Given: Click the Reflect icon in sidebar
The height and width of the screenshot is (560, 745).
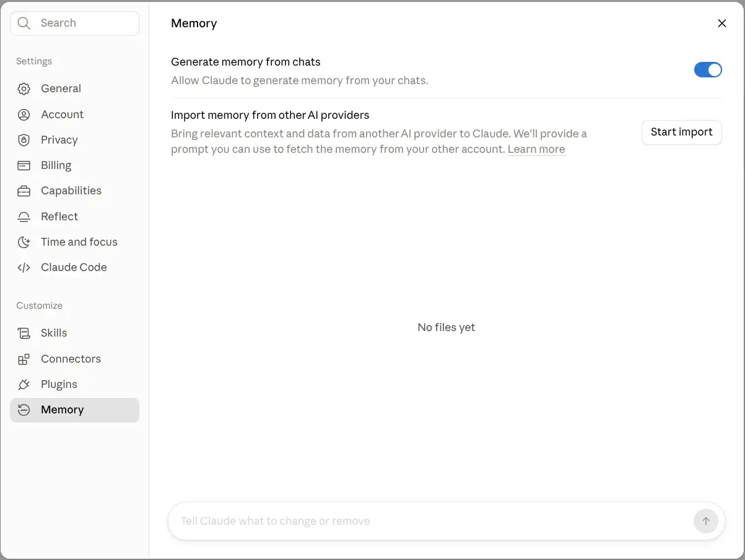Looking at the screenshot, I should coord(24,217).
